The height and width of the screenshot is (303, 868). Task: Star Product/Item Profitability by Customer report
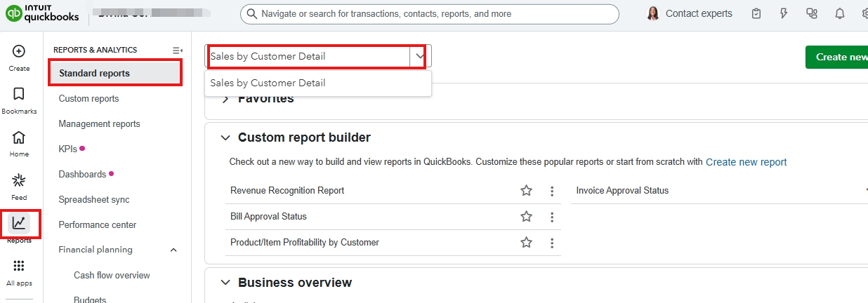coord(526,243)
